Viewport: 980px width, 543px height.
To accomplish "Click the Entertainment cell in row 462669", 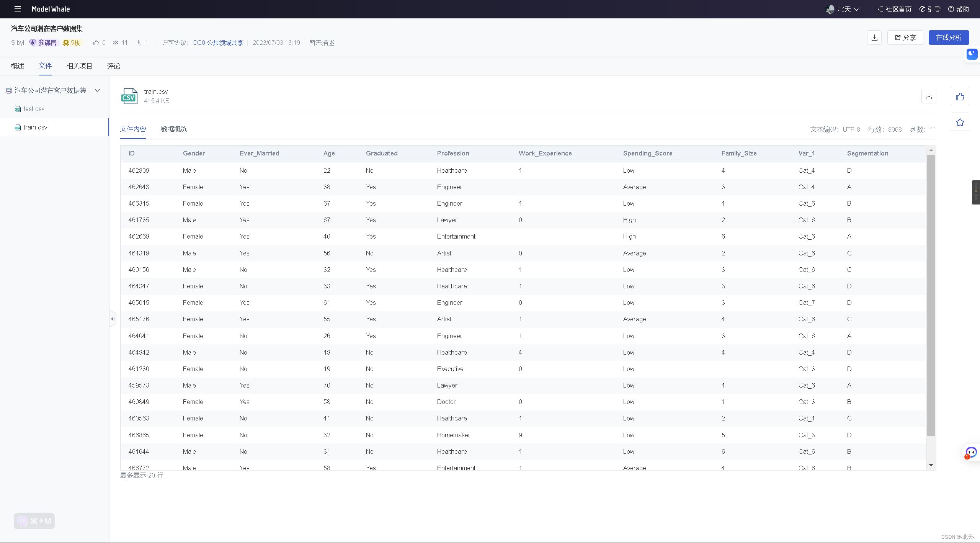I will coord(456,236).
